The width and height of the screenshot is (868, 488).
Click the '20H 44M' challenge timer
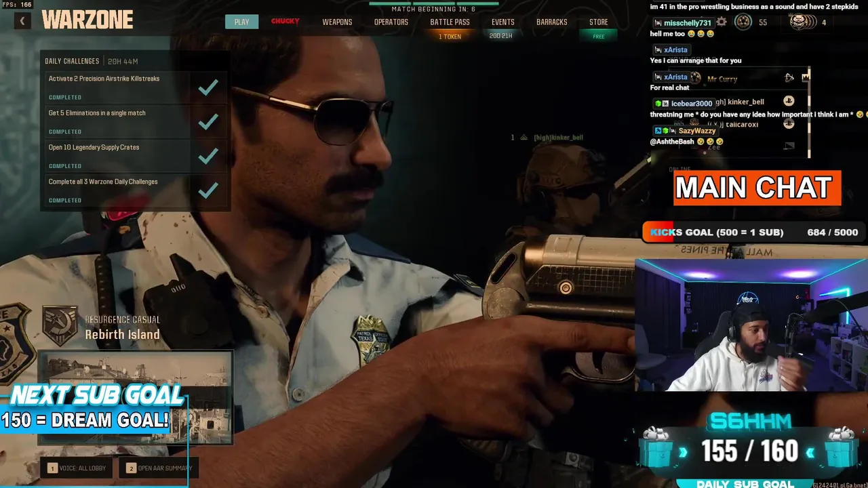coord(123,62)
